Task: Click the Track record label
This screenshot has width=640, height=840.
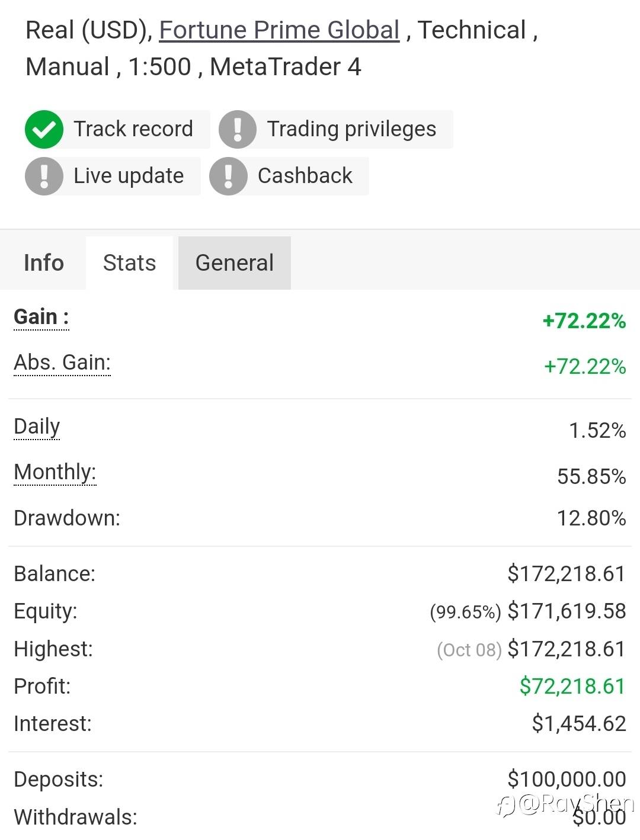Action: tap(133, 129)
